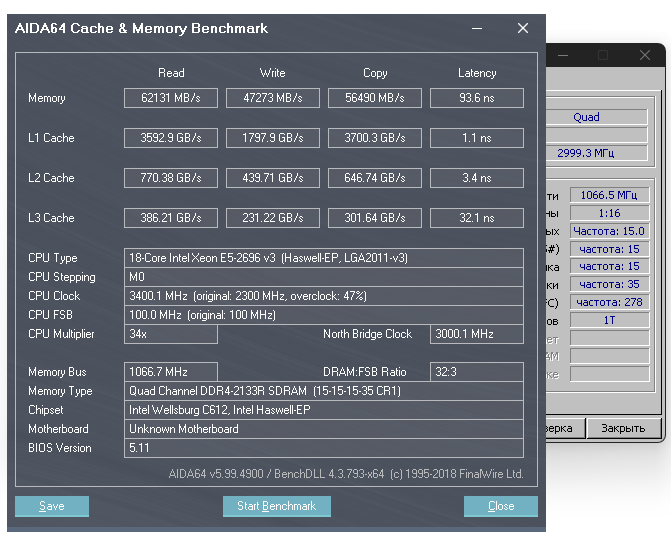Screen dimensions: 671x536
Task: Click the Copy column header
Action: 375,73
